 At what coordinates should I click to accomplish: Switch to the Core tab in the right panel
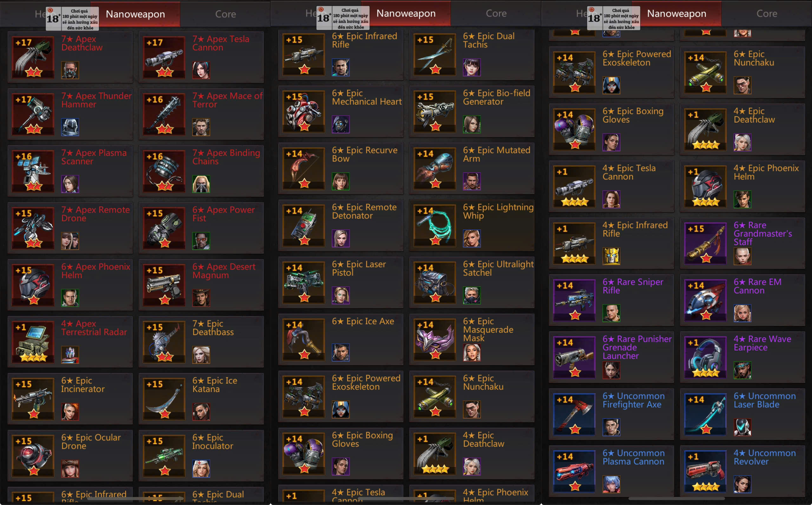click(x=767, y=13)
